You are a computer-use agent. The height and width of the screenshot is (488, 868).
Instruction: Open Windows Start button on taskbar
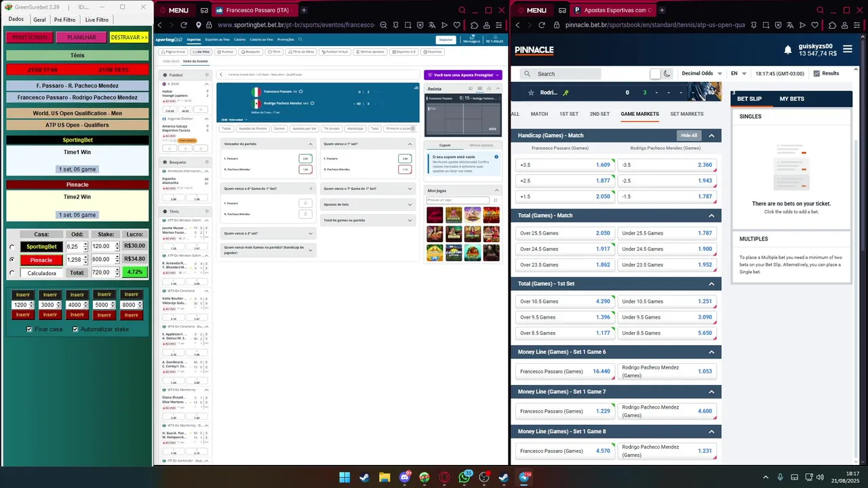344,477
